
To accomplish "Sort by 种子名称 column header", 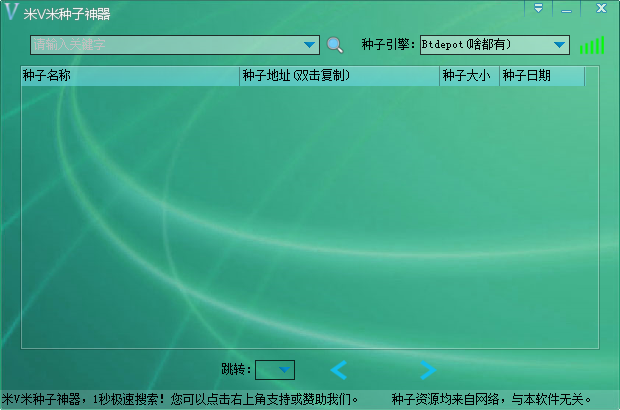I will point(130,76).
